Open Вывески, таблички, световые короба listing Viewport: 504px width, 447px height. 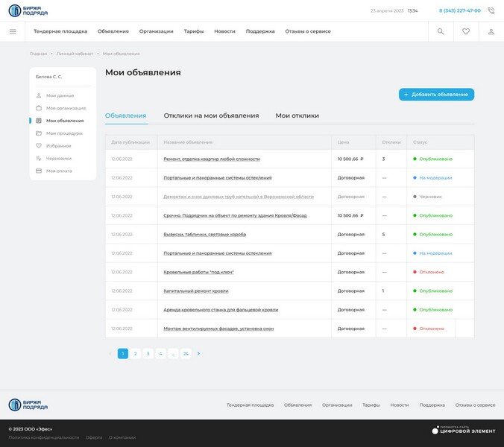coord(205,235)
